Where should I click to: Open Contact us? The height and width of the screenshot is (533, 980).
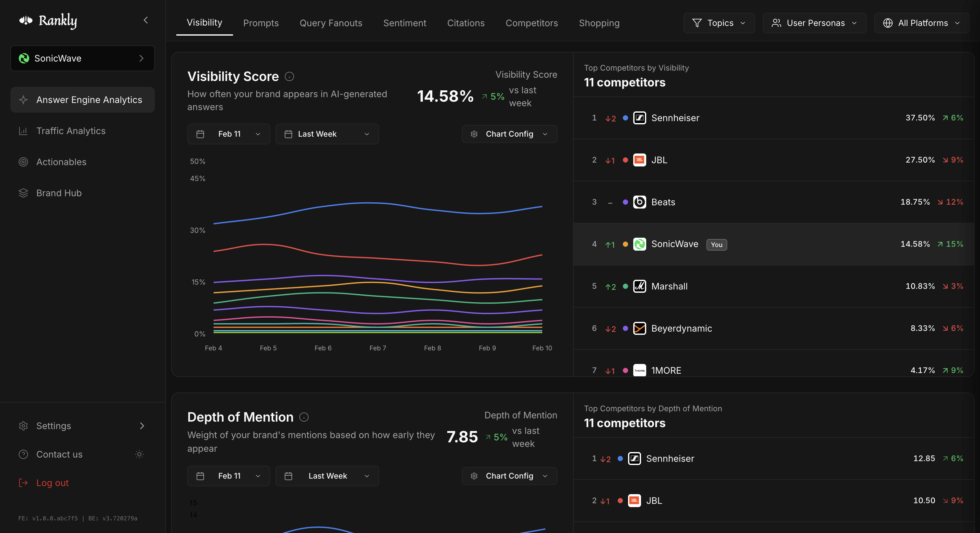coord(59,454)
